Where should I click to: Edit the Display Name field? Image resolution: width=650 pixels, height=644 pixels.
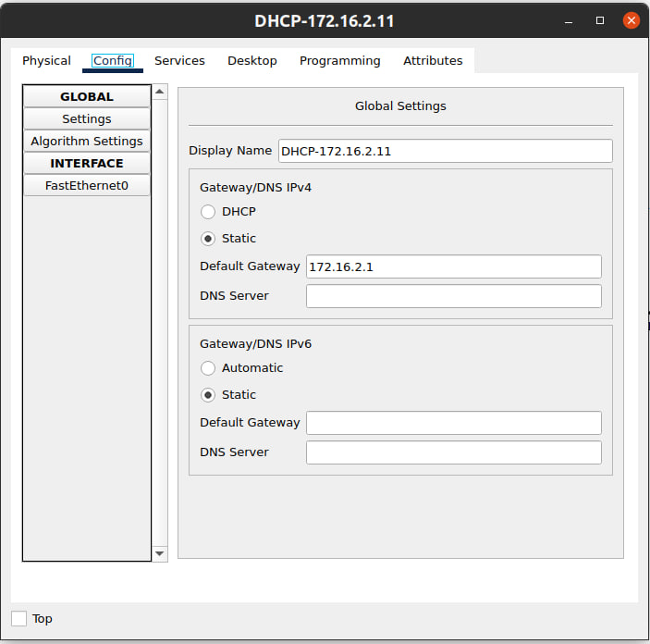point(446,151)
